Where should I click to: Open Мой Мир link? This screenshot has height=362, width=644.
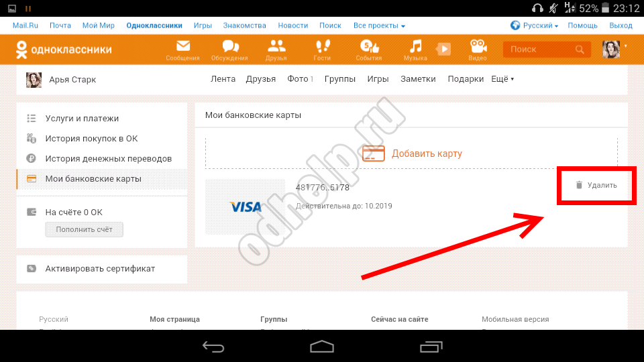click(99, 25)
